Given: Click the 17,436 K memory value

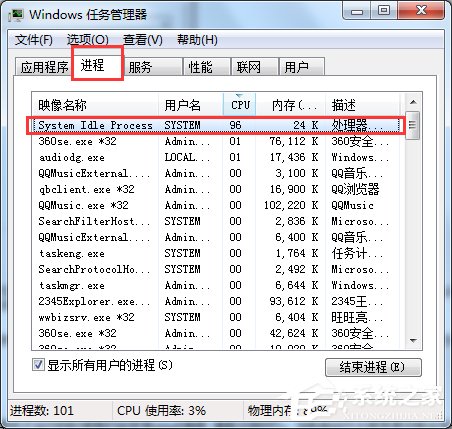Looking at the screenshot, I should point(294,157).
